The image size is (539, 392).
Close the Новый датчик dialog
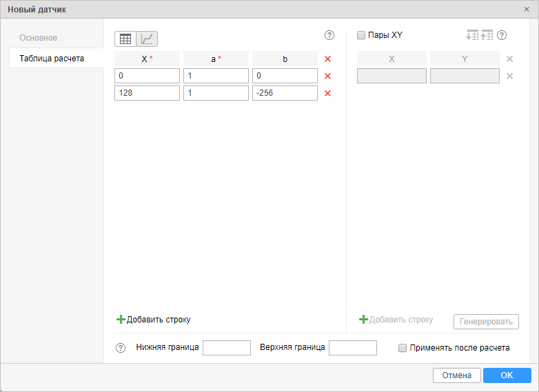[x=527, y=9]
